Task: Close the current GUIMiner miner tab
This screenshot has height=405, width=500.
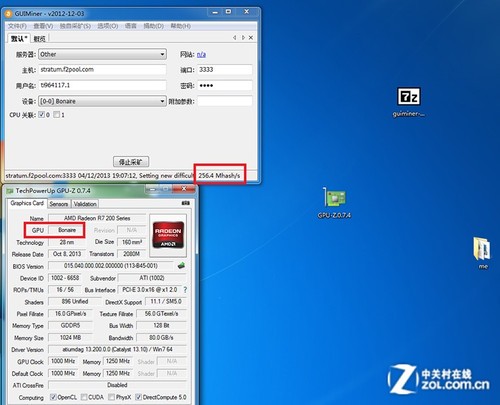Action: coord(251,38)
